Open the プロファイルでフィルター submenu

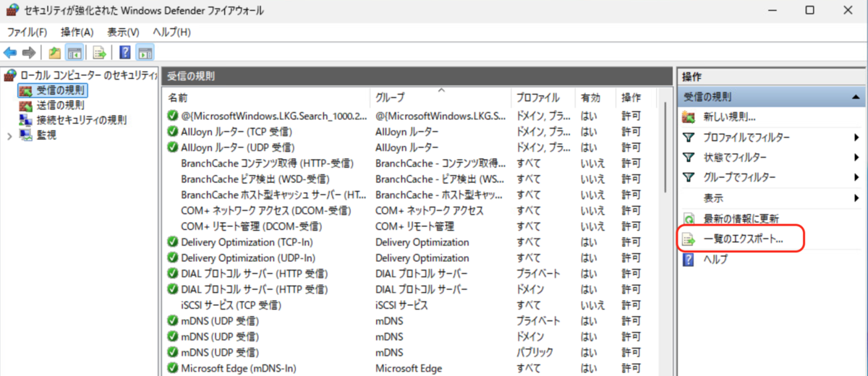tap(772, 137)
